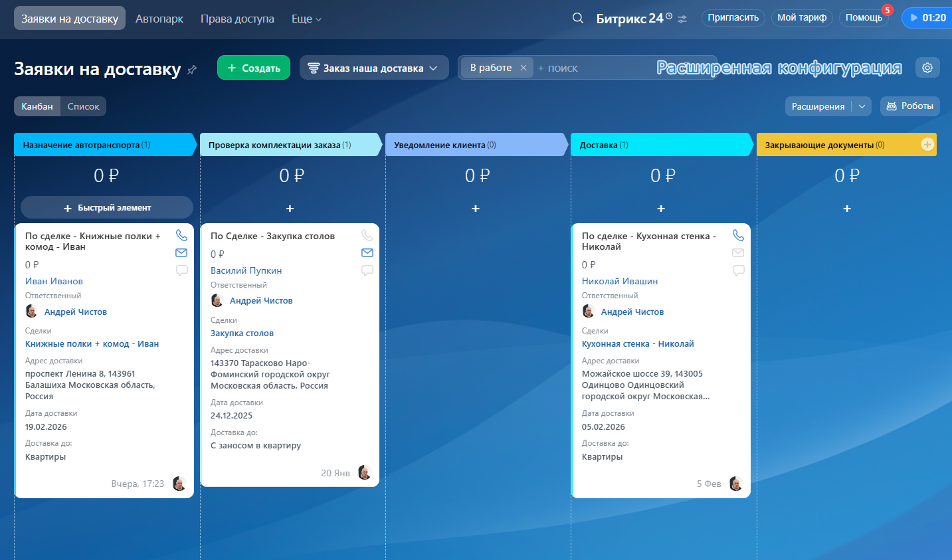The image size is (952, 560).
Task: Click the Bitrix24 settings sliders icon
Action: [682, 19]
